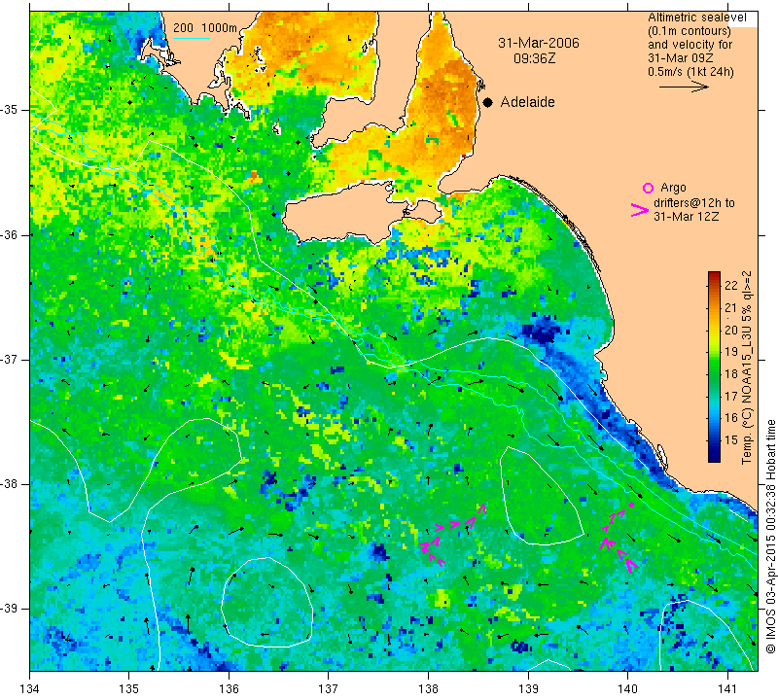778x700 pixels.
Task: Click the Adelaide city marker dot
Action: click(488, 103)
